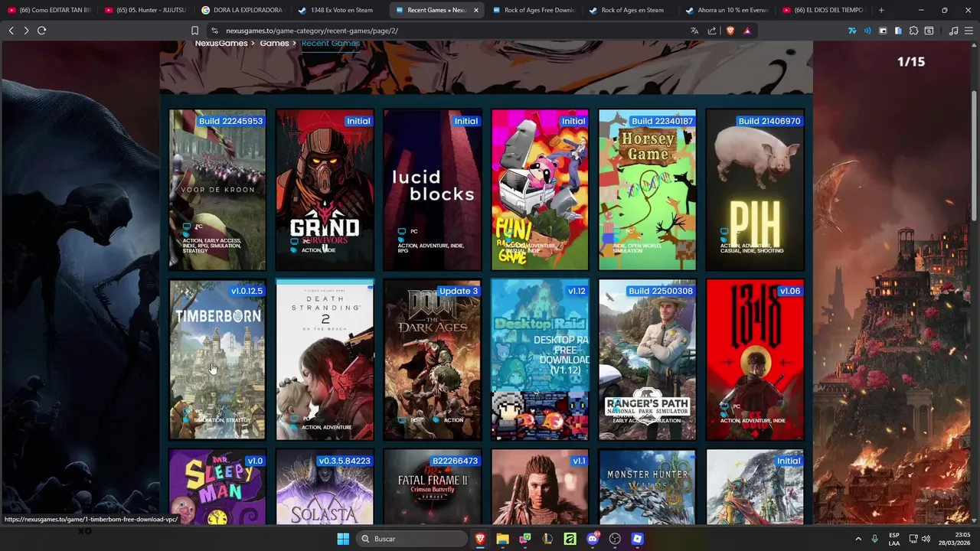This screenshot has width=980, height=551.
Task: Click the share page icon in the address bar
Action: click(x=712, y=31)
